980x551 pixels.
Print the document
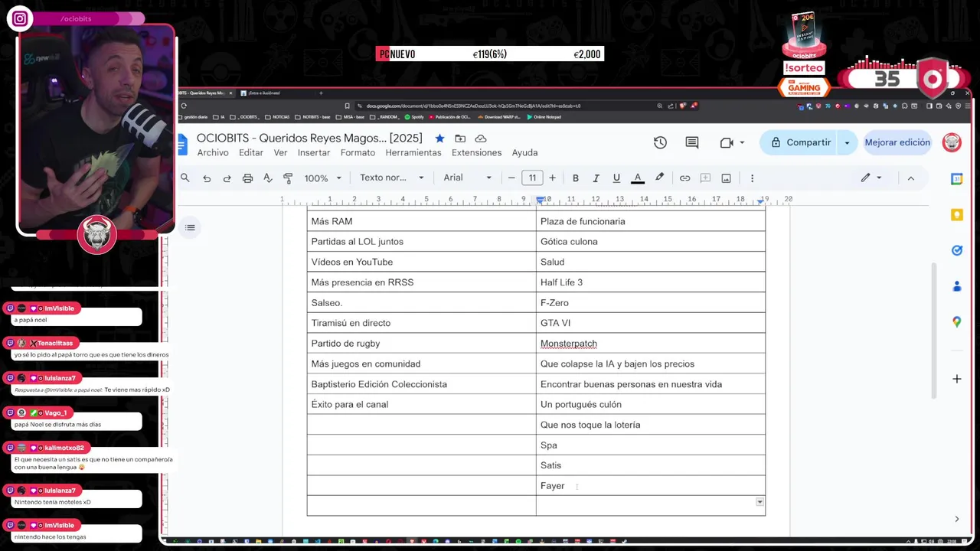coord(247,178)
